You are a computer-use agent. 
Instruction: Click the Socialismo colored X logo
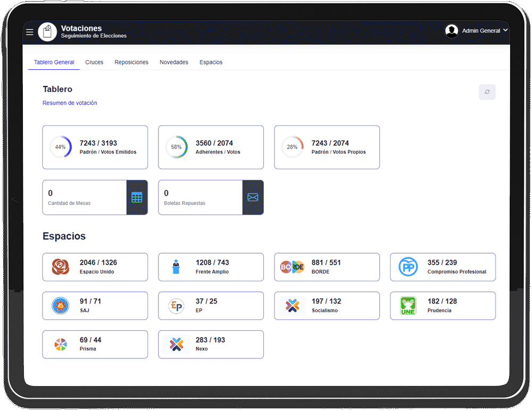[x=293, y=306]
